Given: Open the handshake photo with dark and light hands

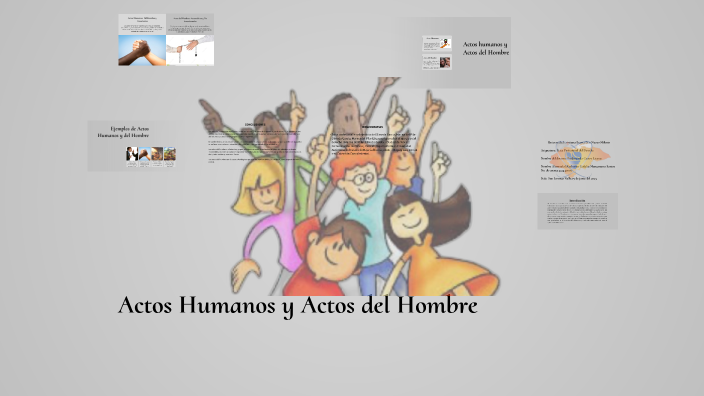Looking at the screenshot, I should (142, 50).
